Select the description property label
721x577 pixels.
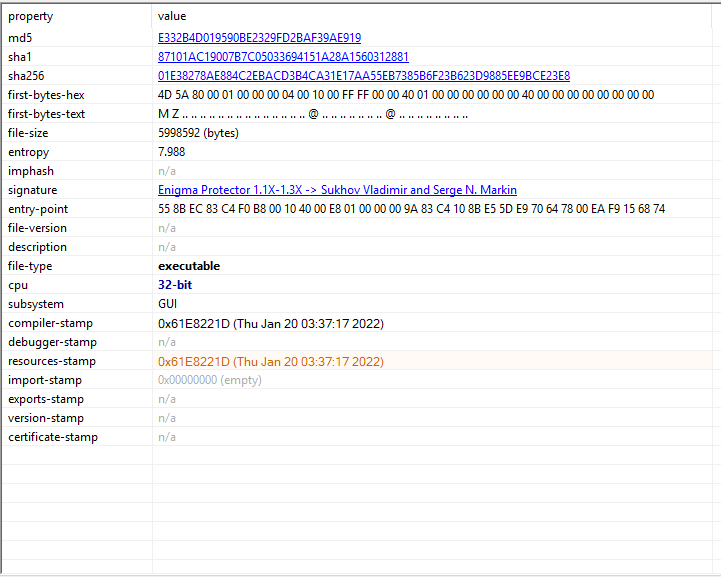pyautogui.click(x=37, y=247)
